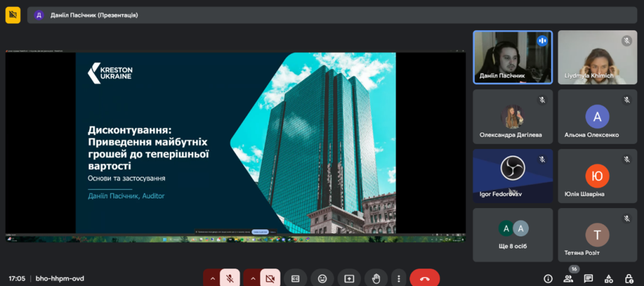Show the people list of 16 participants

click(569, 278)
